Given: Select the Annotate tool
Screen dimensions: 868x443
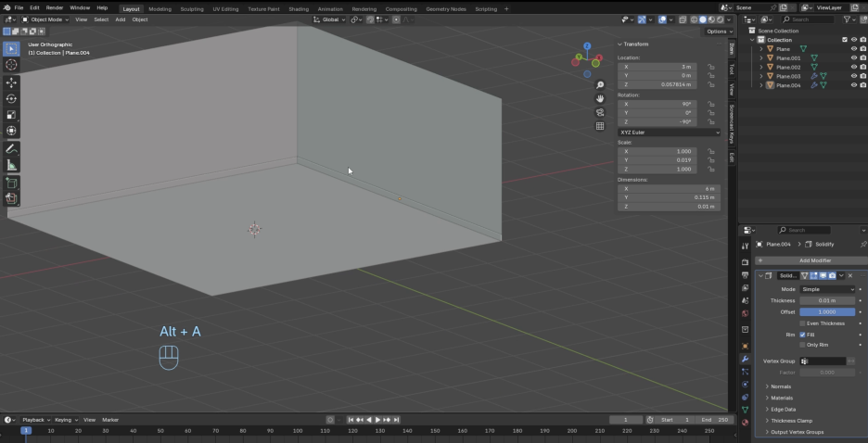Looking at the screenshot, I should tap(11, 149).
